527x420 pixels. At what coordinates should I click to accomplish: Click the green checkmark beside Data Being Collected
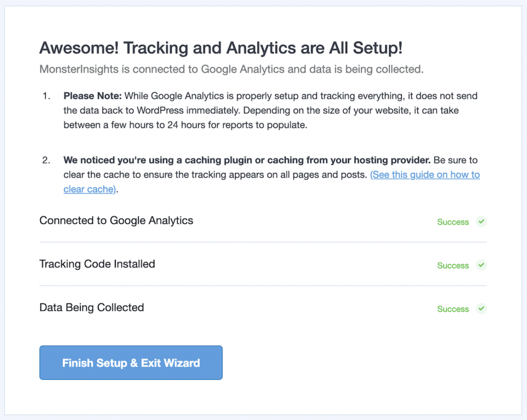click(x=481, y=308)
